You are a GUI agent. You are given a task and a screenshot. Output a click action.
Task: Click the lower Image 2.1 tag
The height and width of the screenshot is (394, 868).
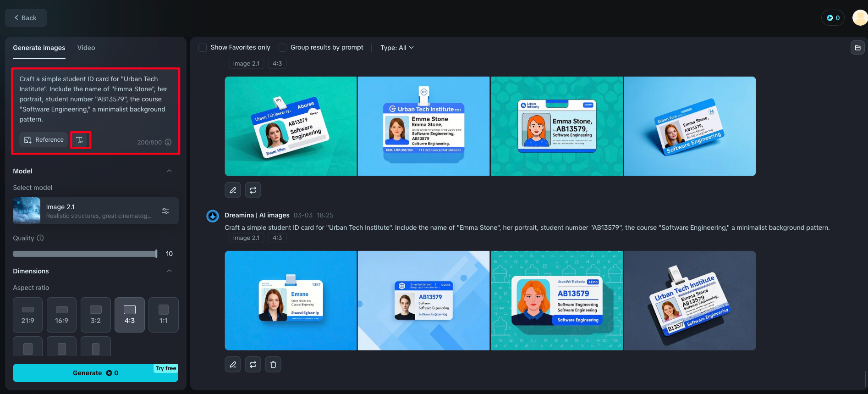pos(246,238)
